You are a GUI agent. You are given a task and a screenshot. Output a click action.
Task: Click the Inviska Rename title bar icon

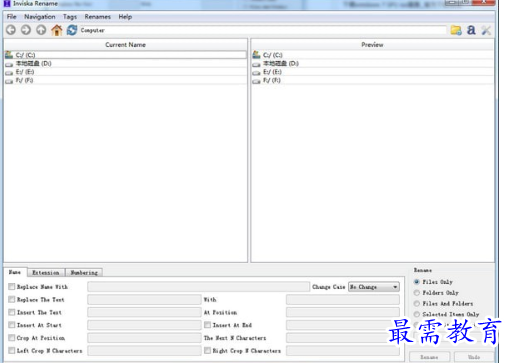click(7, 3)
